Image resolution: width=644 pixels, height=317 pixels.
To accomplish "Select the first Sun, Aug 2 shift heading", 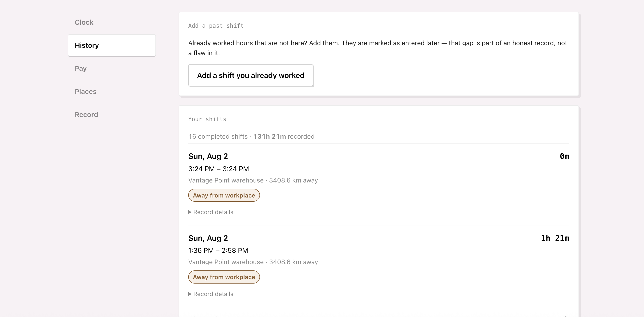I will click(x=208, y=156).
